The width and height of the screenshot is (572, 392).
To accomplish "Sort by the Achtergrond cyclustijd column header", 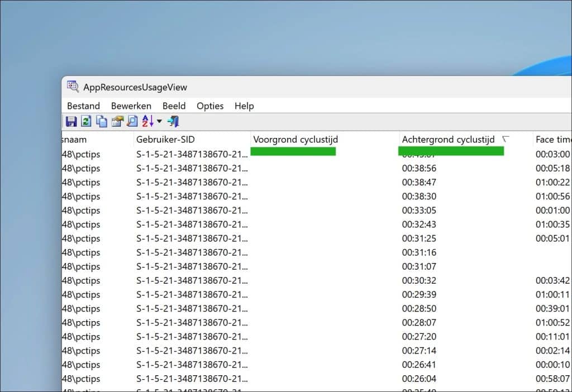I will click(466, 139).
